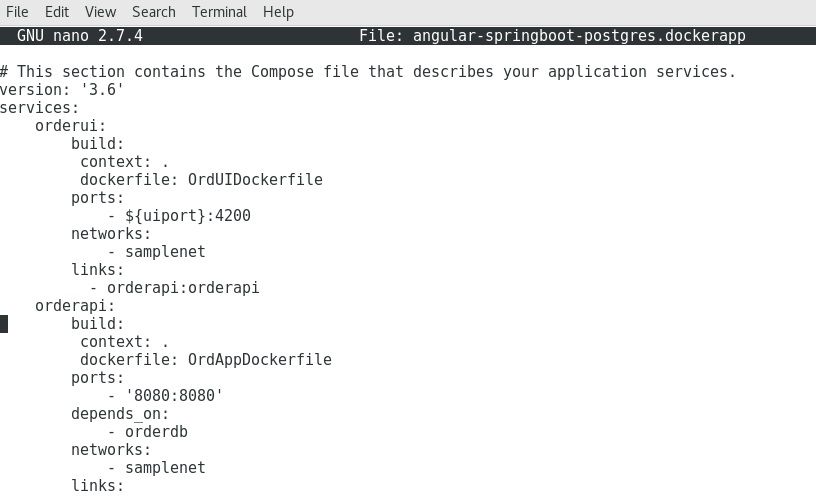Screen dimensions: 816x504
Task: Open the Search menu
Action: 154,12
